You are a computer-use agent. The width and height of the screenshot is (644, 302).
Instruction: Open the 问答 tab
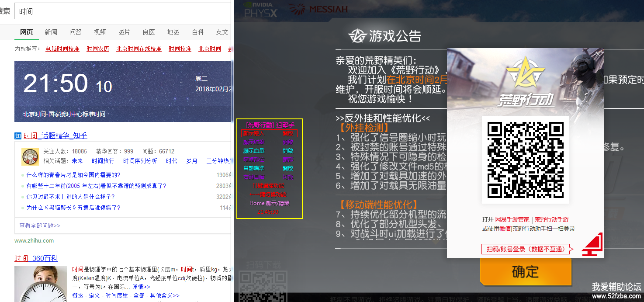pos(75,32)
